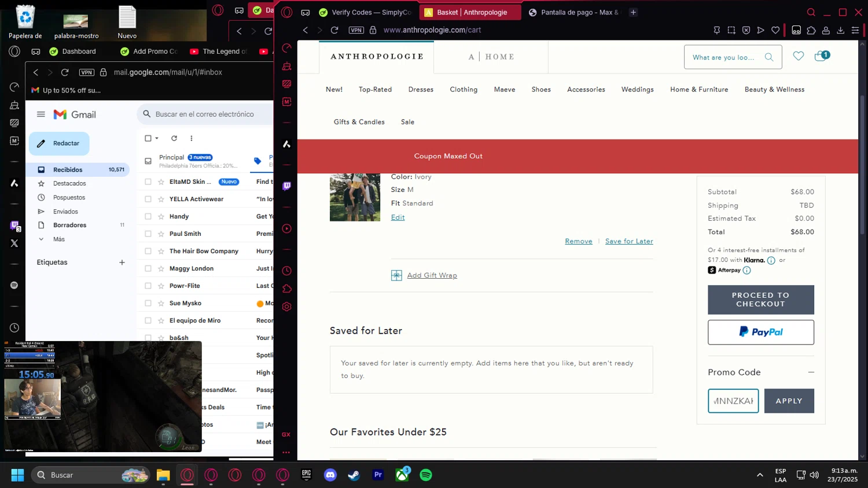Image resolution: width=868 pixels, height=488 pixels.
Task: Open the ad blocker shield icon
Action: pyautogui.click(x=746, y=30)
